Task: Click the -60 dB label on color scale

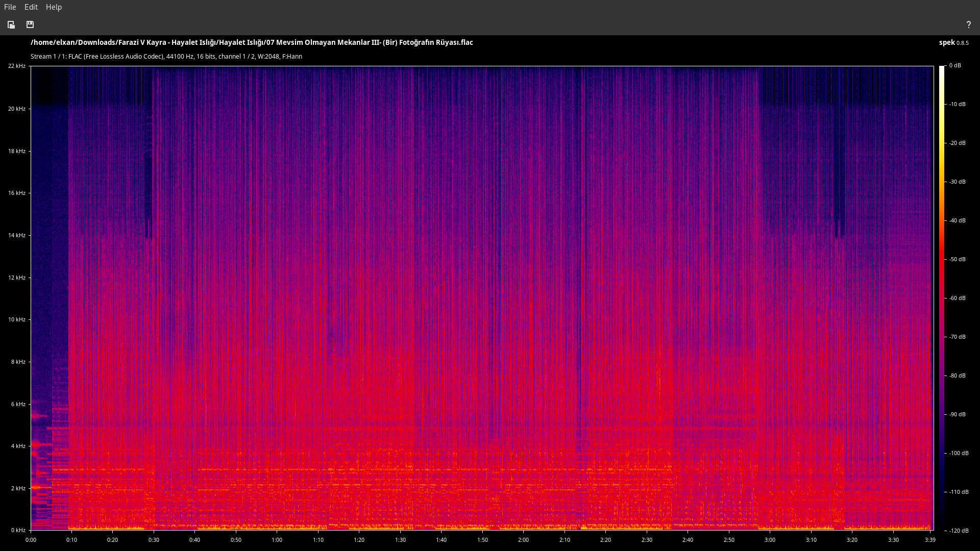Action: [x=957, y=298]
